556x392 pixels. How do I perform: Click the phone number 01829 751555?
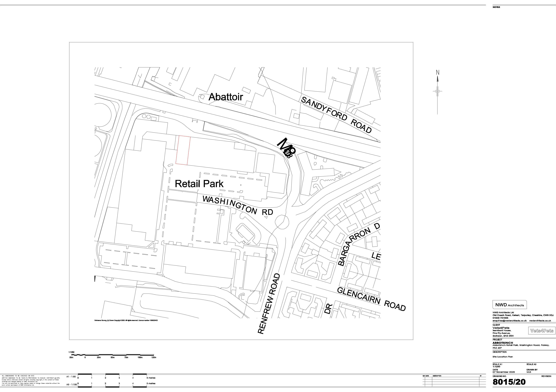coord(500,318)
